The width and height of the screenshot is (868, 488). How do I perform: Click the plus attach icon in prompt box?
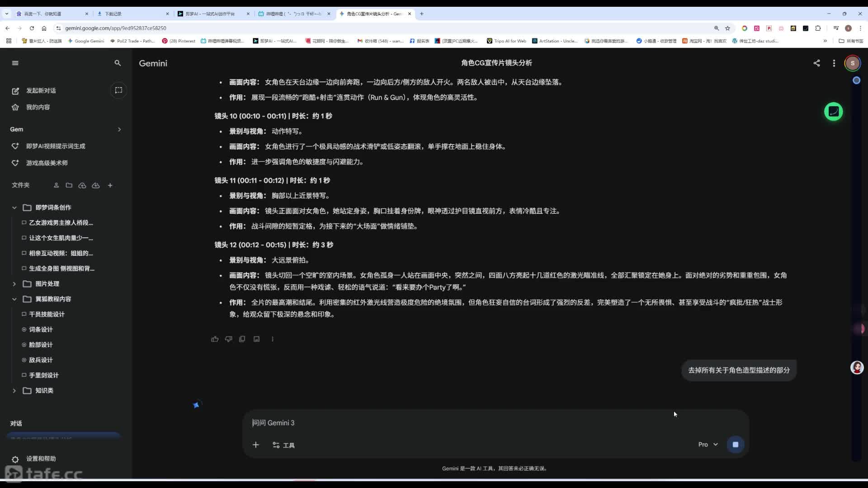(x=255, y=445)
